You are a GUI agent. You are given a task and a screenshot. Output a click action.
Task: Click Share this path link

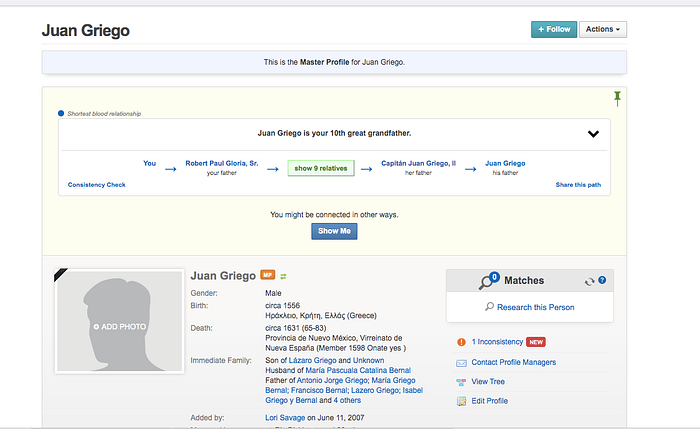click(578, 185)
